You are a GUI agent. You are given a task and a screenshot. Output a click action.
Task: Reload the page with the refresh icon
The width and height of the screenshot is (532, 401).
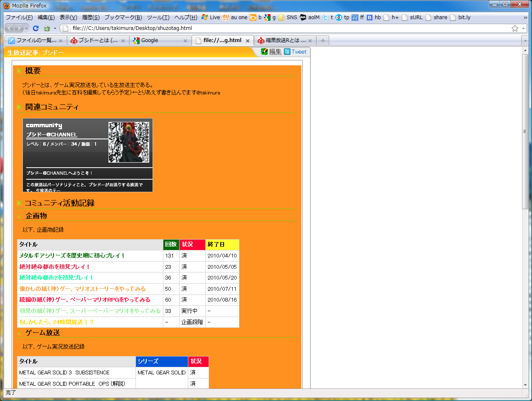[x=36, y=28]
